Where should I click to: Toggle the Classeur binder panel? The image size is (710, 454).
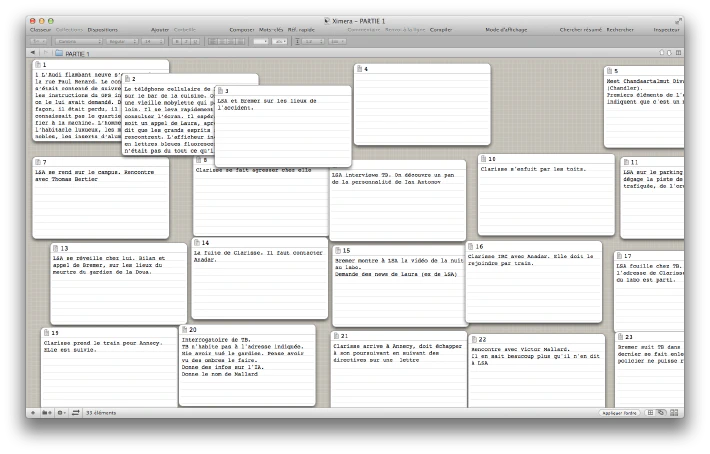point(40,30)
